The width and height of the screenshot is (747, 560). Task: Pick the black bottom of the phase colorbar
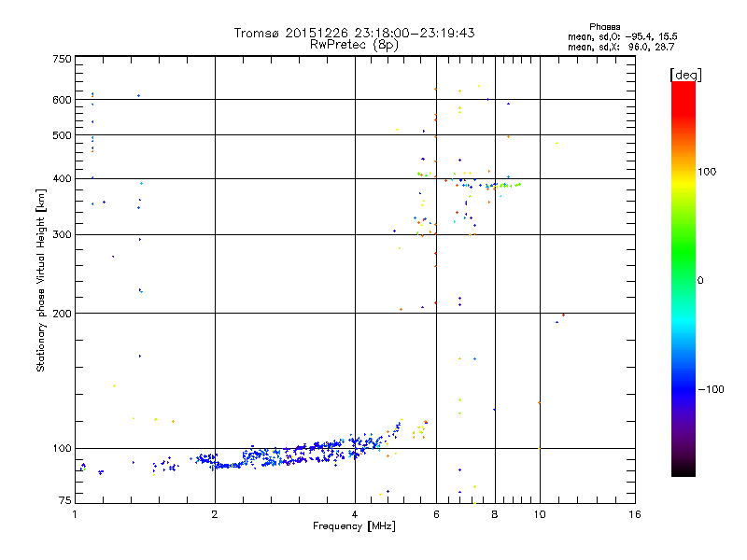(684, 469)
